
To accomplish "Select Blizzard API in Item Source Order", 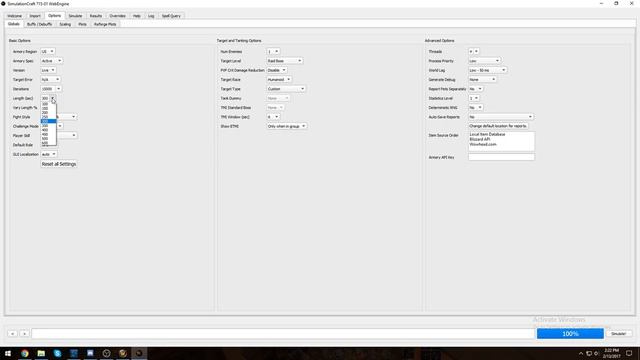I will [x=480, y=139].
